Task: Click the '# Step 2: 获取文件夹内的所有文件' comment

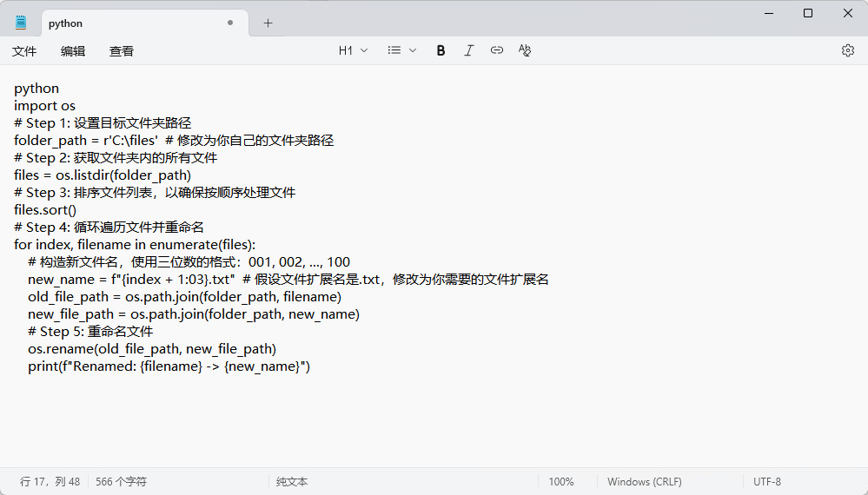Action: [116, 158]
